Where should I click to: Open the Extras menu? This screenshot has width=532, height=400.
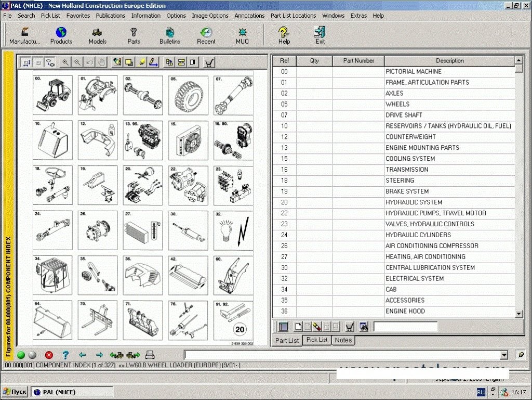(x=358, y=16)
